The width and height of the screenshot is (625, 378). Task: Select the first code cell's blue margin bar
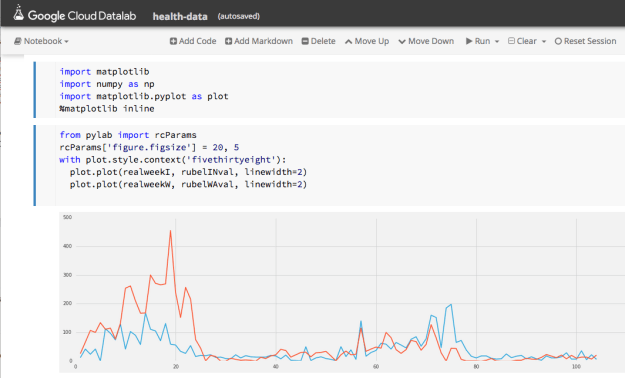[35, 90]
